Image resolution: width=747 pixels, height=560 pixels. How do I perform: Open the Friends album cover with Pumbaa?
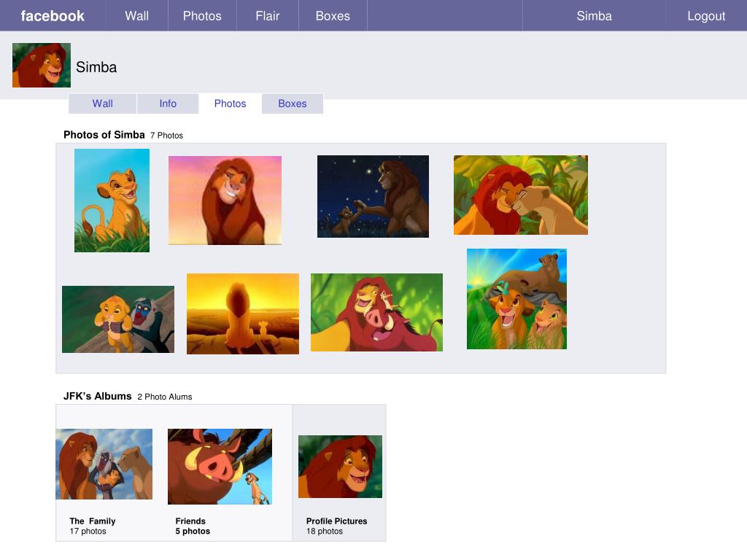click(220, 467)
